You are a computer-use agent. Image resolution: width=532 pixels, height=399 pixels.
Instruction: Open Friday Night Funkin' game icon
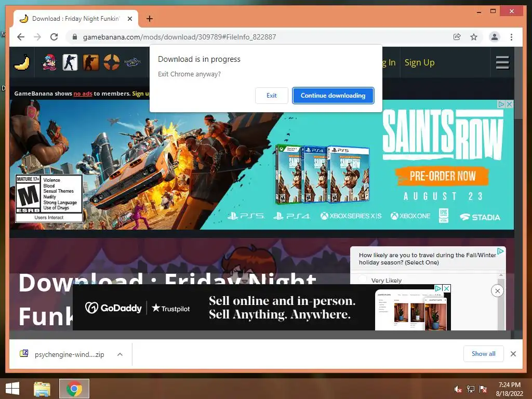pos(49,62)
